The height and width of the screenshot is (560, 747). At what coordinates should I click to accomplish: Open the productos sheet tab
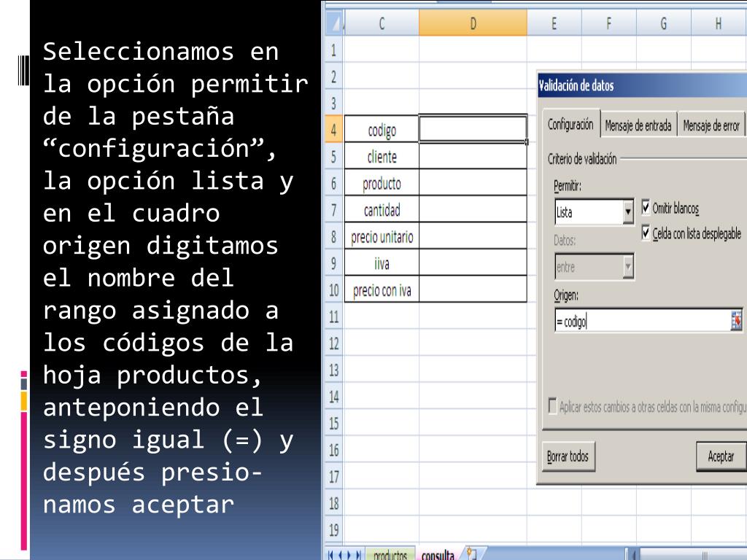pos(390,555)
